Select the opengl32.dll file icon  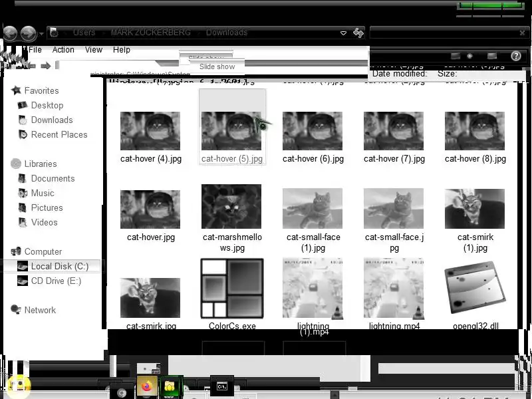point(475,288)
